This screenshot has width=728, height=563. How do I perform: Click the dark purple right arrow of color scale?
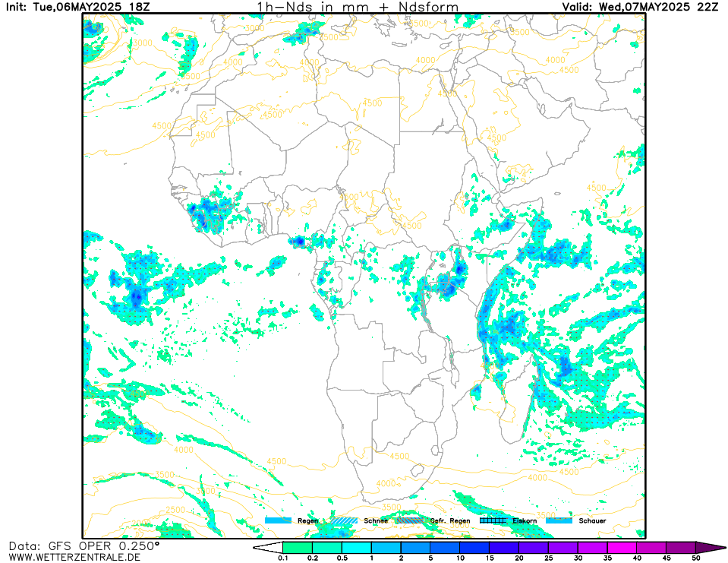click(x=711, y=548)
